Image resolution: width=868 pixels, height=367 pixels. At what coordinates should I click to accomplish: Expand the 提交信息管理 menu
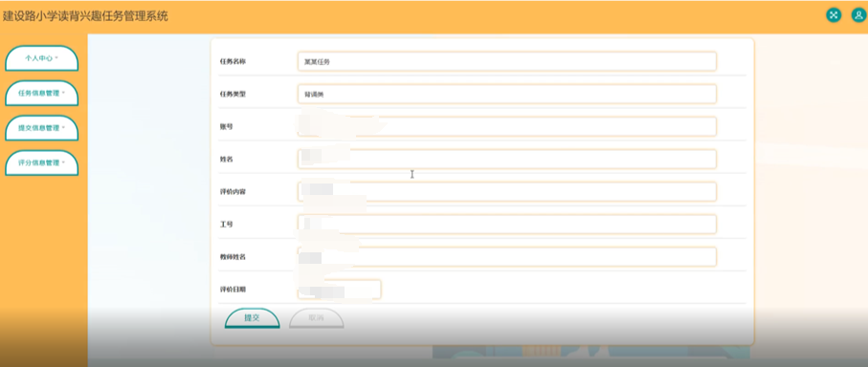(x=41, y=128)
